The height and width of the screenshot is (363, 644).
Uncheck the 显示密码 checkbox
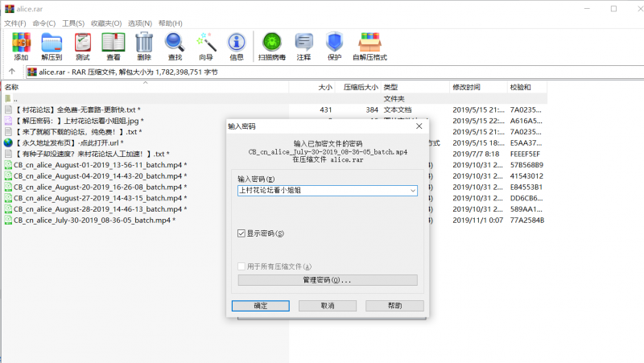coord(242,233)
